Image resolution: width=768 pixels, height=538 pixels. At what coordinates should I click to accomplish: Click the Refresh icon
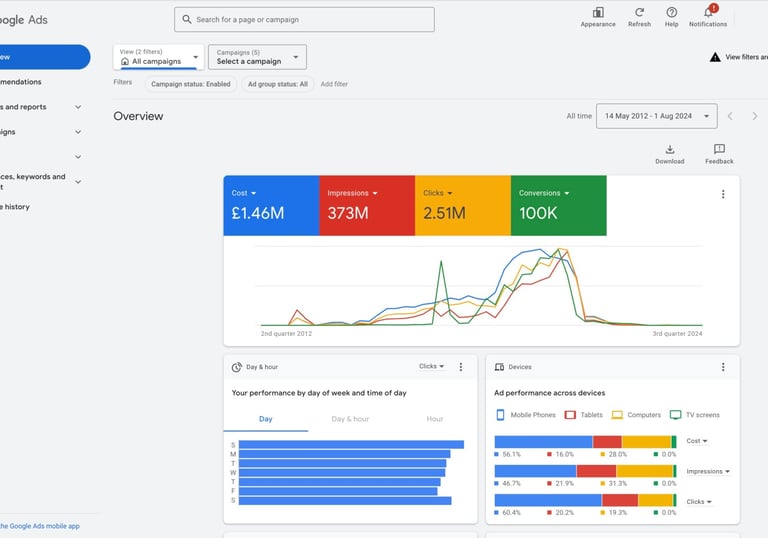(x=639, y=12)
